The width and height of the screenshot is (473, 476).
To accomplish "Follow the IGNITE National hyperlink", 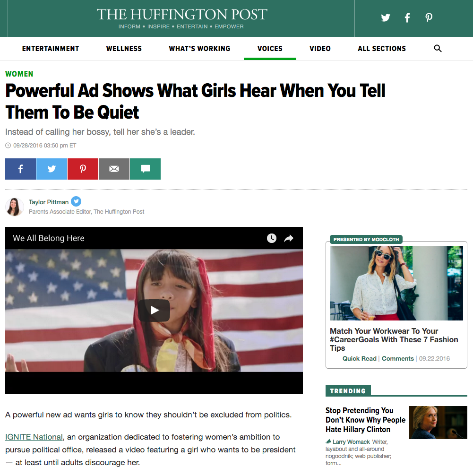I will tap(34, 437).
